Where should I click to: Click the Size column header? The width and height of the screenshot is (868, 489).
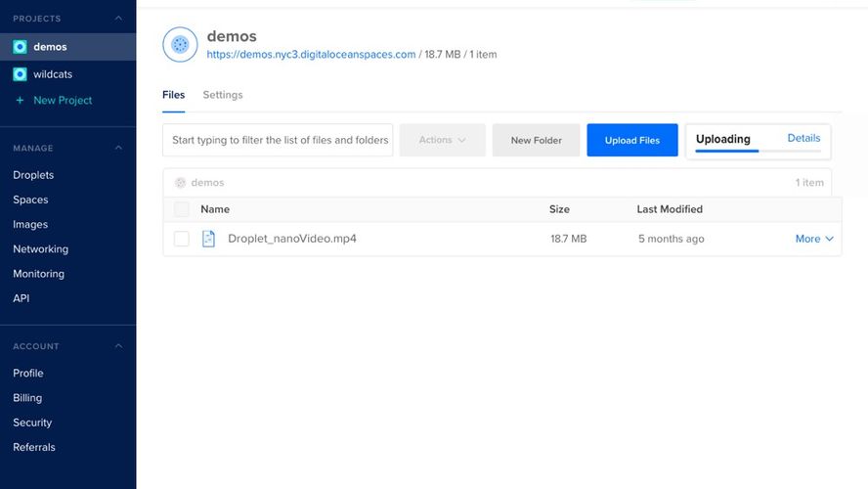coord(559,209)
